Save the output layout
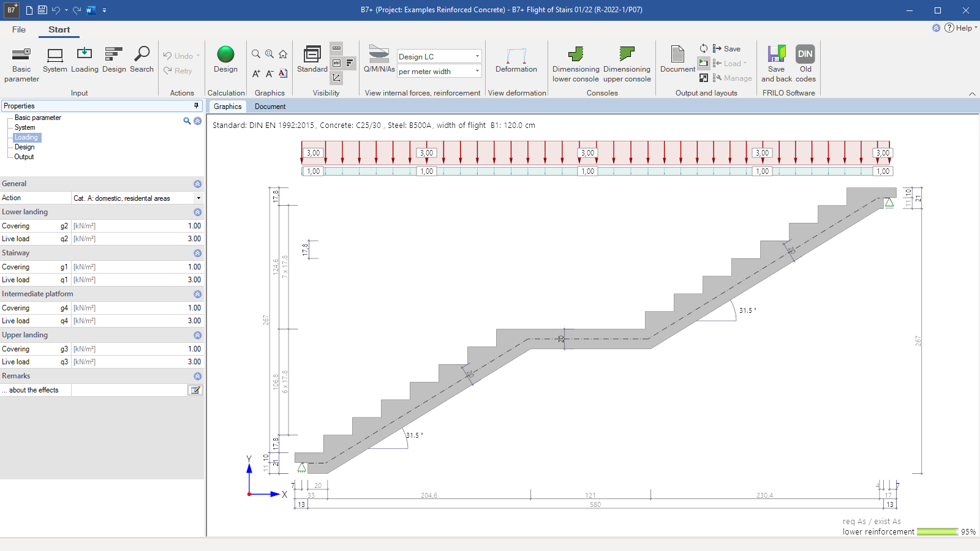The height and width of the screenshot is (551, 980). [x=726, y=48]
